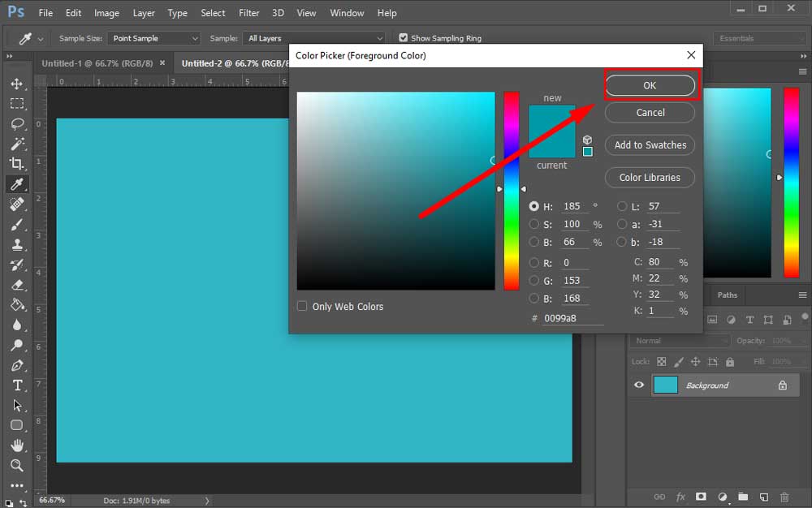Select the Move tool
This screenshot has height=508, width=812.
[x=16, y=84]
